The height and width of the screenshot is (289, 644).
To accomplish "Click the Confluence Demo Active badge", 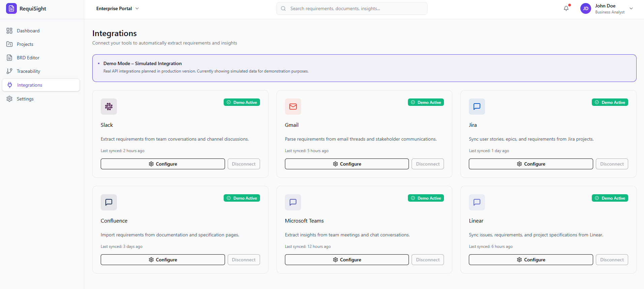I will click(242, 198).
